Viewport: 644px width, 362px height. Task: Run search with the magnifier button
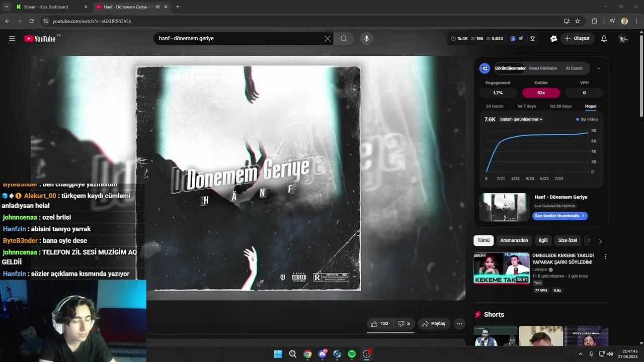[344, 39]
